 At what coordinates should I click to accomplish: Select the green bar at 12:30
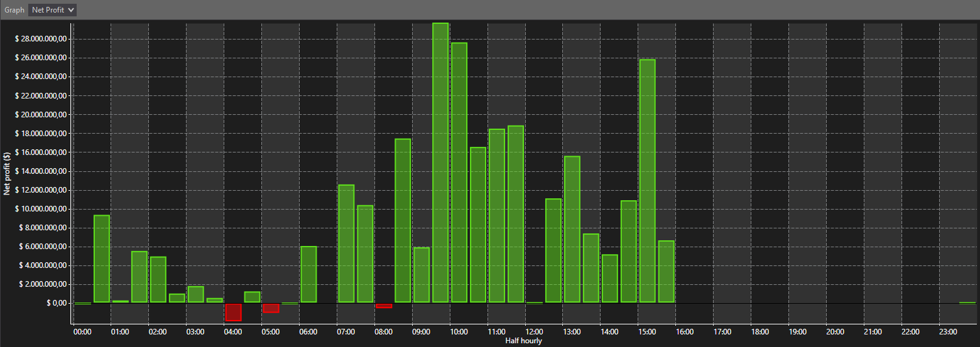tap(553, 251)
